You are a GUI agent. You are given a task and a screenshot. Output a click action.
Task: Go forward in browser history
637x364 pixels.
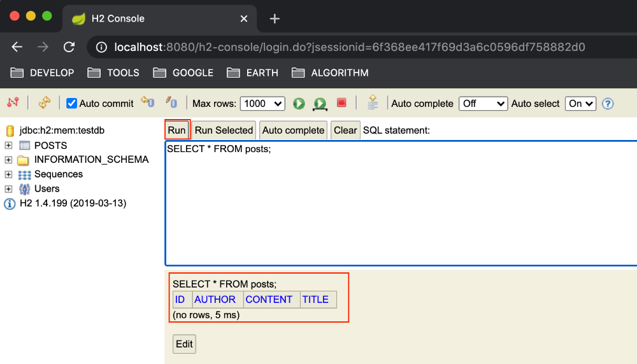(x=43, y=47)
